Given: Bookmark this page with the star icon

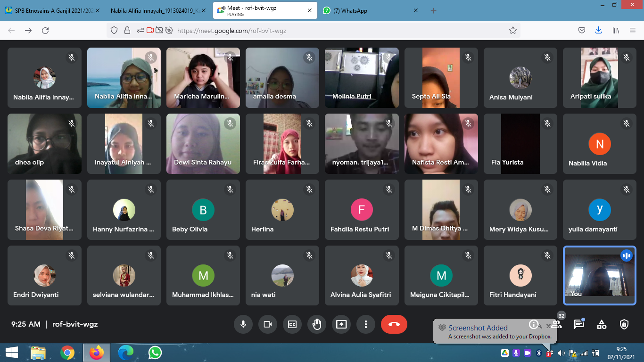Looking at the screenshot, I should [513, 31].
